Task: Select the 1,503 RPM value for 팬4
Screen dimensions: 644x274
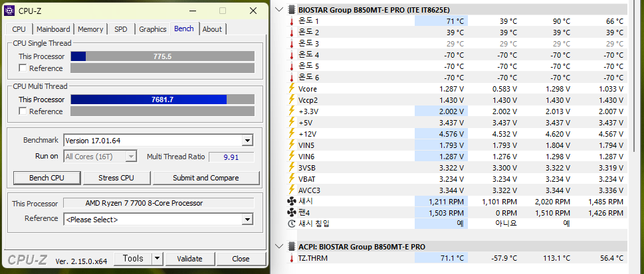Action: [x=446, y=212]
